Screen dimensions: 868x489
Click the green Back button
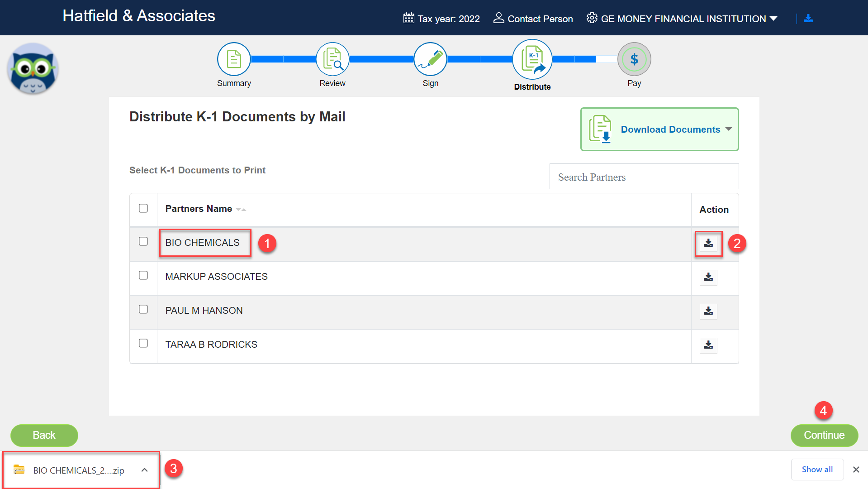(x=44, y=435)
